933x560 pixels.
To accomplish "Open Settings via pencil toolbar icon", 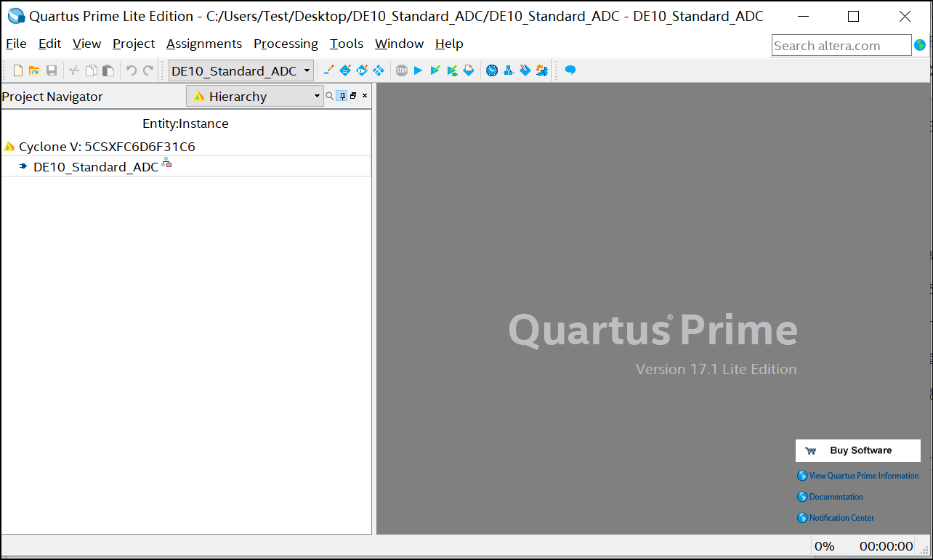I will [x=328, y=70].
